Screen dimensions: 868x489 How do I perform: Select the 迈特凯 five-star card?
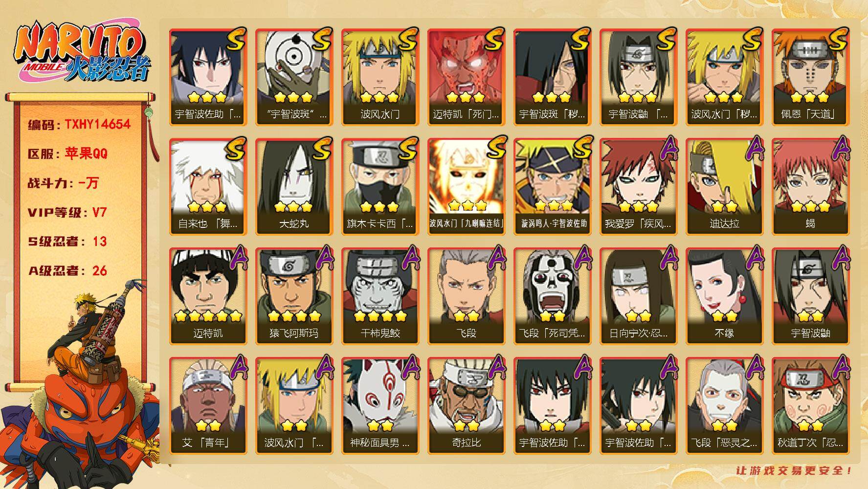point(208,296)
